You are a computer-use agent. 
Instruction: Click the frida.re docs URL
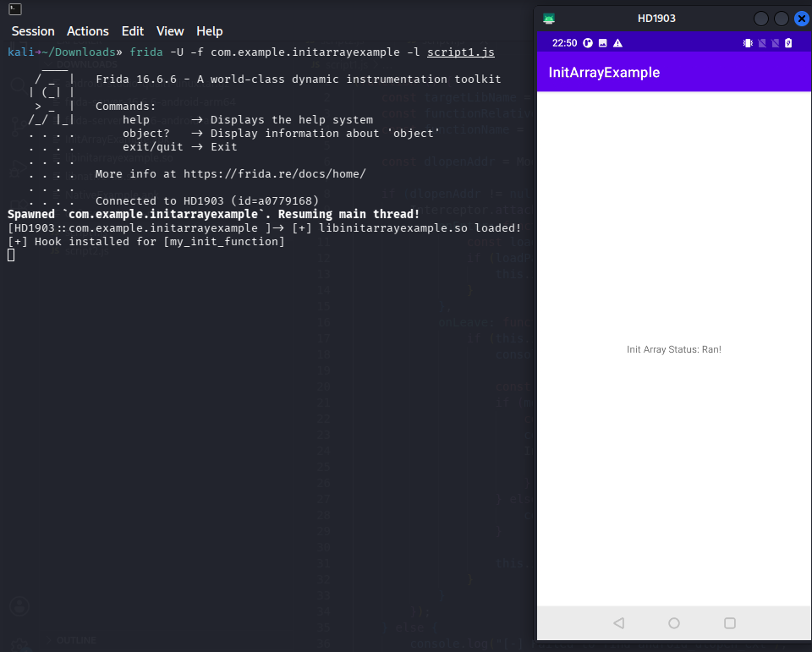pos(275,174)
